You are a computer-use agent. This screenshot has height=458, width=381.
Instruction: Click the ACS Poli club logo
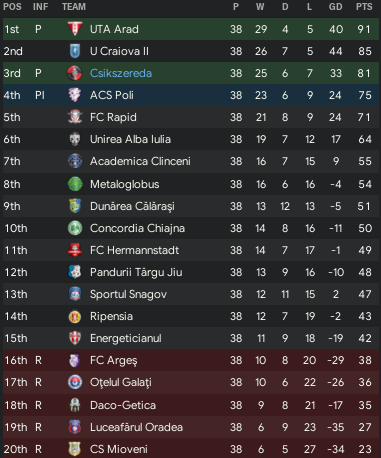click(75, 95)
